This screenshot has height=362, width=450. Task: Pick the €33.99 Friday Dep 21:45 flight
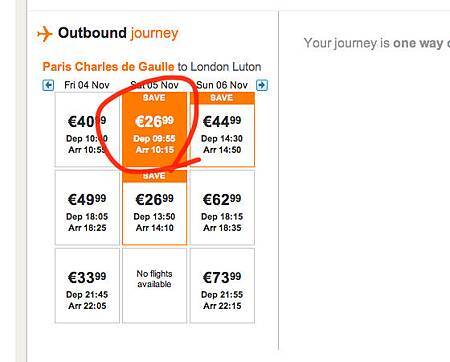tap(87, 286)
